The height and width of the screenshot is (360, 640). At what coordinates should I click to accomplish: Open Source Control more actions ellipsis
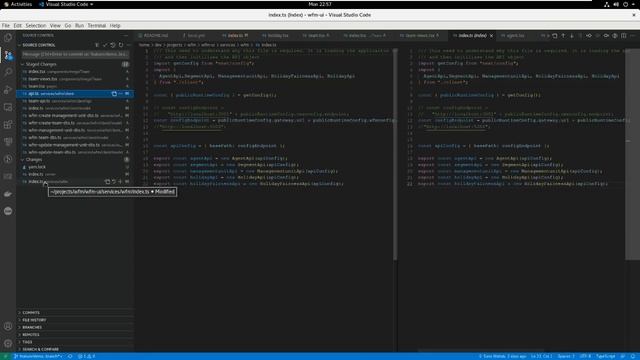pyautogui.click(x=128, y=45)
